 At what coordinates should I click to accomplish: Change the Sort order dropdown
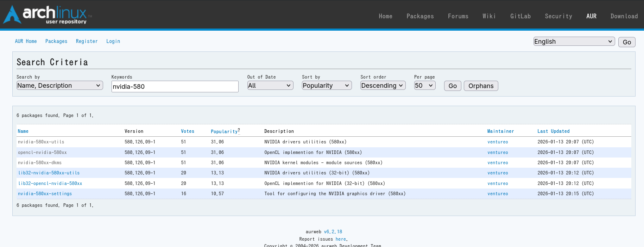point(383,86)
